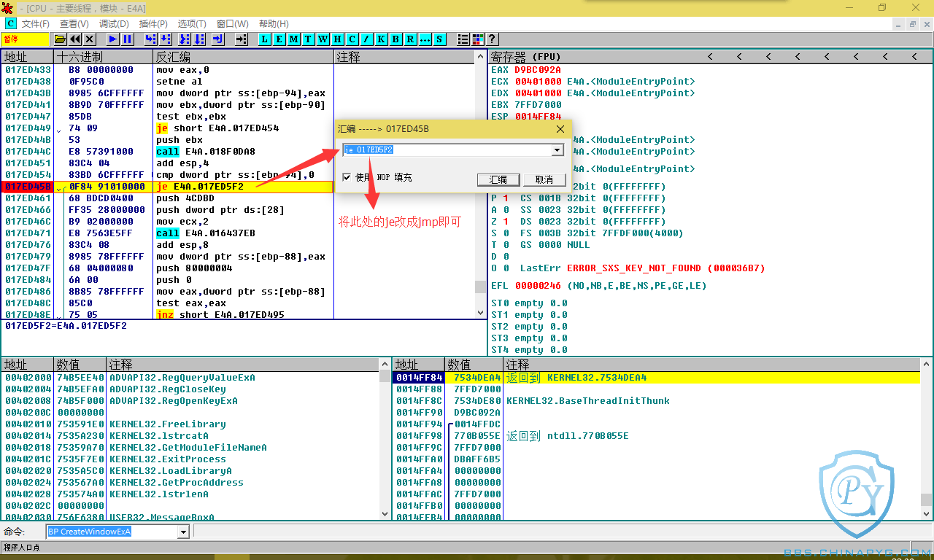934x560 pixels.
Task: Click the 汇编 button in the assemble dialog
Action: pyautogui.click(x=498, y=179)
